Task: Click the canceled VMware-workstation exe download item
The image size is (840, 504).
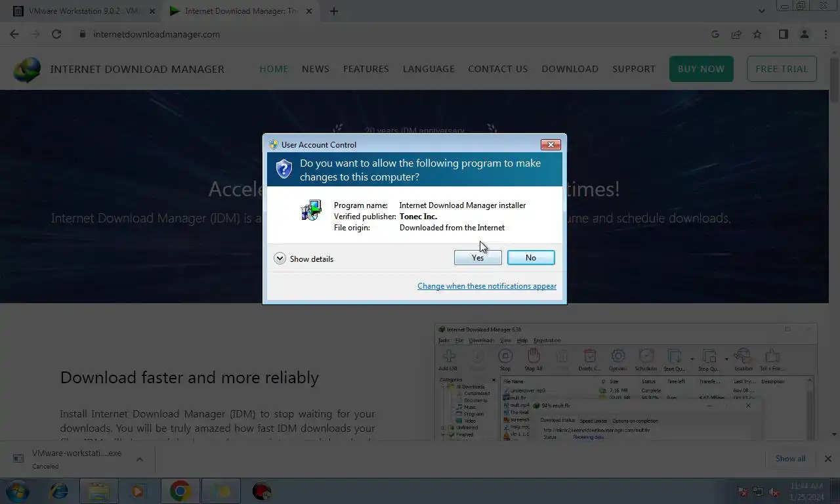Action: point(77,459)
